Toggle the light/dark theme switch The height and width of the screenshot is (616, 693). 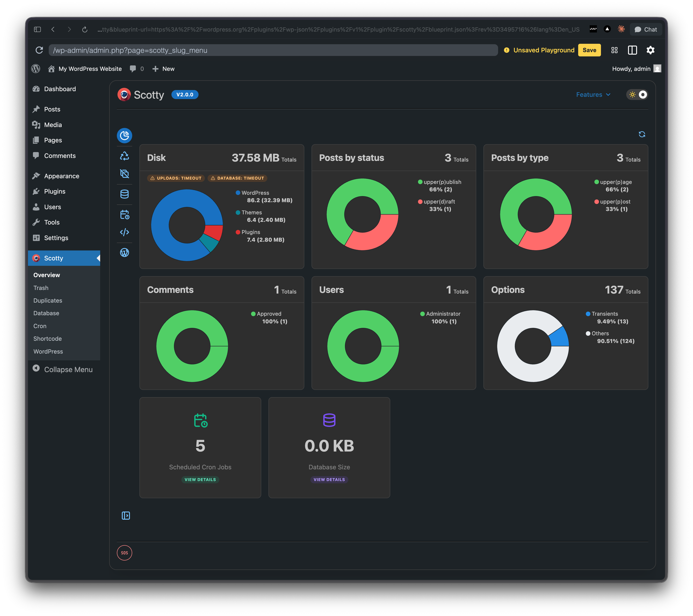pyautogui.click(x=638, y=95)
